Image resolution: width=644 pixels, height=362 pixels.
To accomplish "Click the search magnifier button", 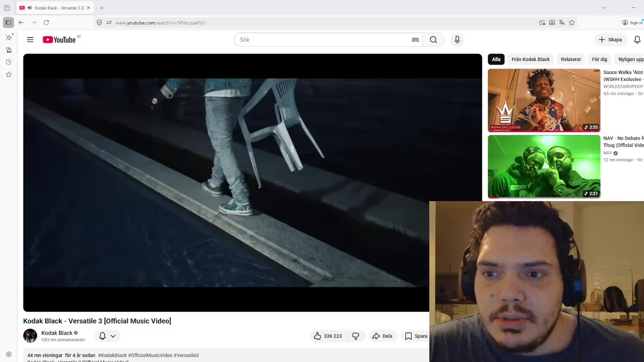I will pyautogui.click(x=433, y=40).
